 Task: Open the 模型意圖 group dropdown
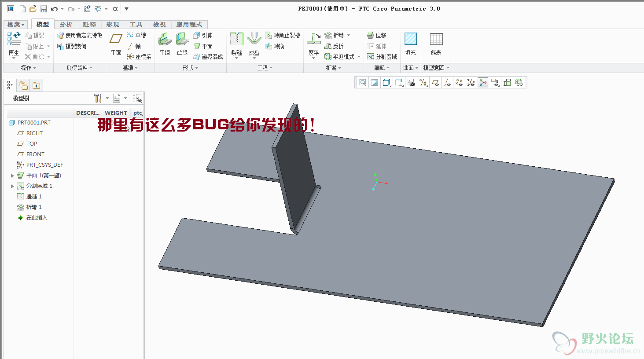pos(436,68)
